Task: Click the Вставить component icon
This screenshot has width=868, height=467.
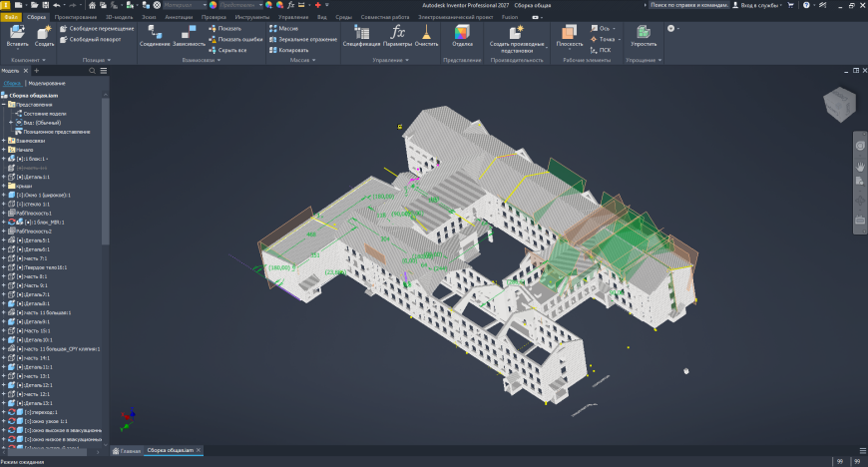Action: pyautogui.click(x=17, y=36)
